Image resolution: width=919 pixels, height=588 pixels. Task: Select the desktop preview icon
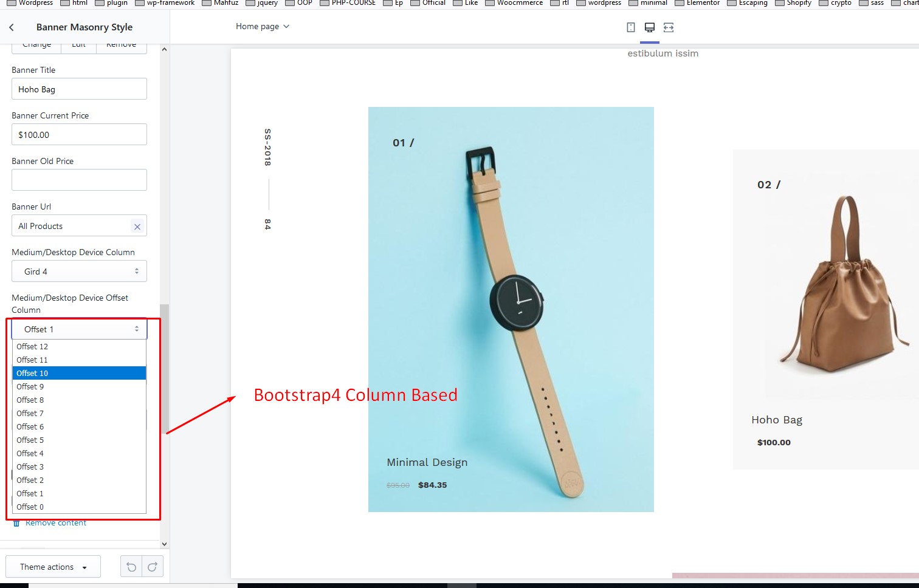650,27
